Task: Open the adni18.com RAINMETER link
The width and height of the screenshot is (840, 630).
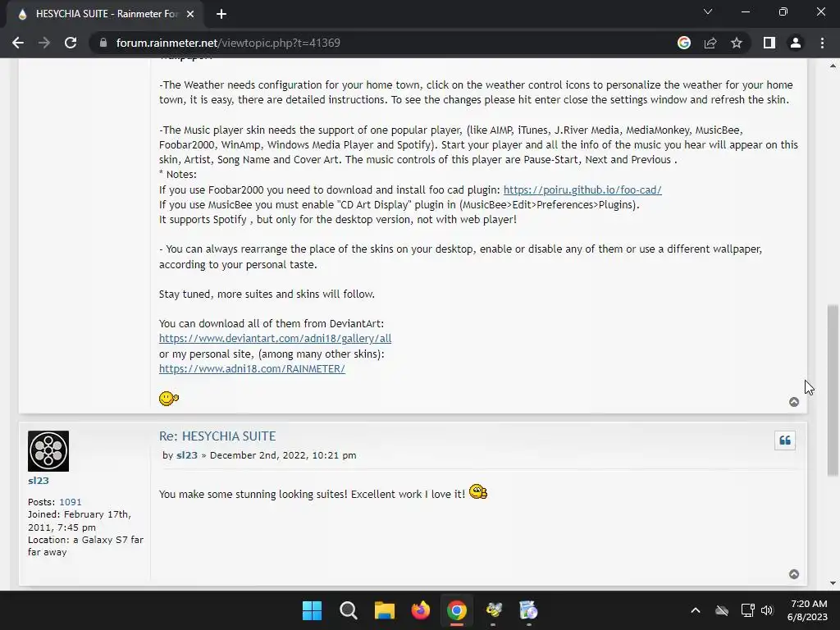Action: (252, 368)
